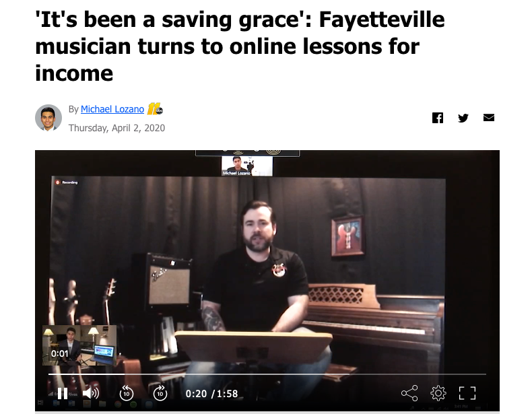Viewport: 532px width, 414px height.
Task: Skip forward 10 seconds
Action: tap(160, 393)
